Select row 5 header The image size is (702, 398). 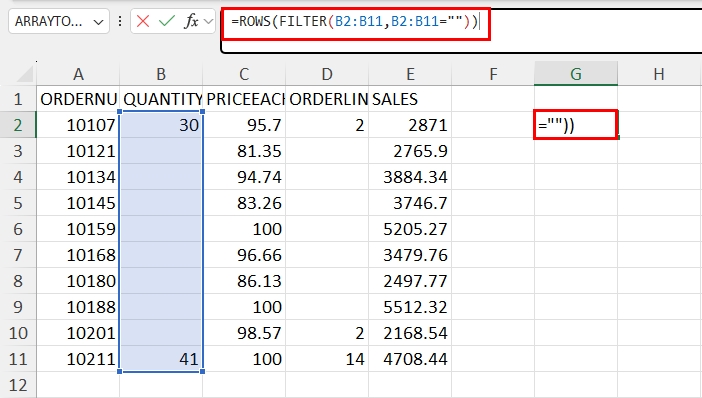(18, 203)
